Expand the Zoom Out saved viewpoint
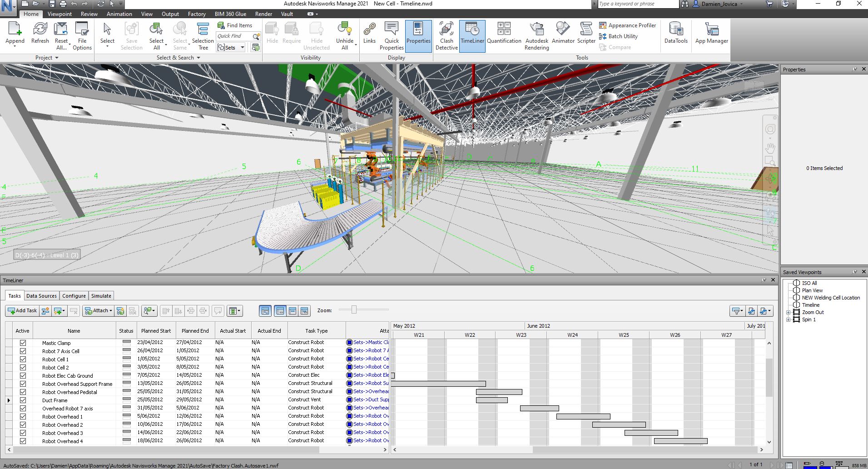This screenshot has width=868, height=469. (x=789, y=312)
